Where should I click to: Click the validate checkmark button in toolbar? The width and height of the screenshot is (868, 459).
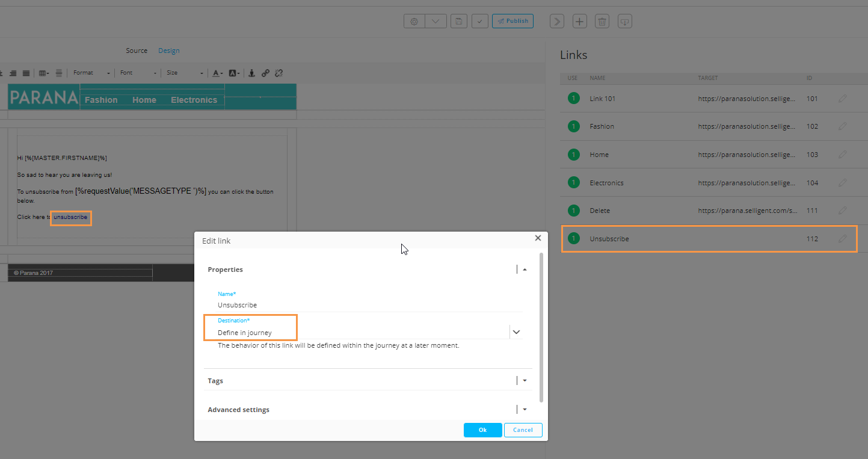click(479, 21)
